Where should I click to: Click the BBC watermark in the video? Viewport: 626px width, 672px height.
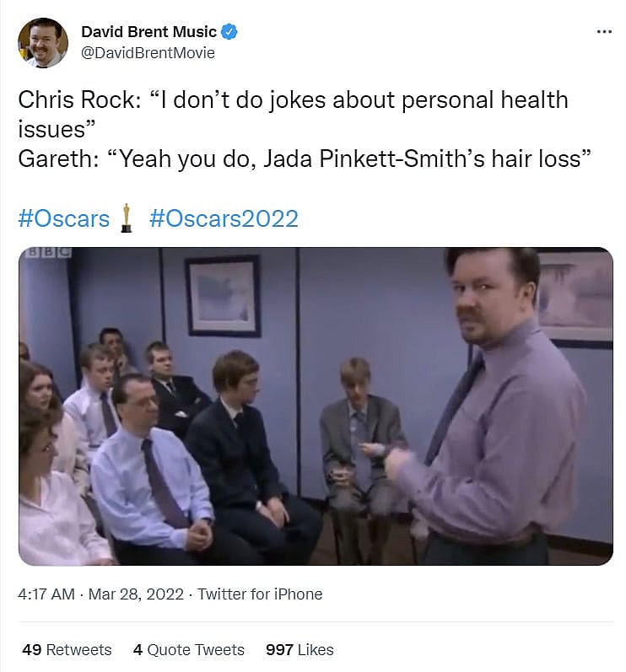[48, 253]
